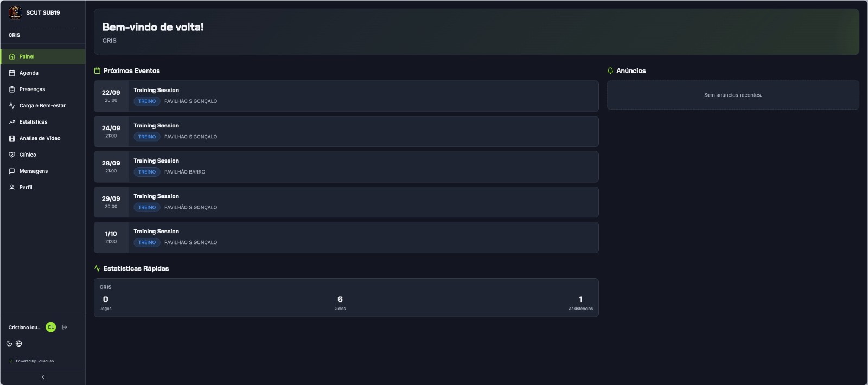868x385 pixels.
Task: Click the Próximos Eventos section title
Action: tap(132, 70)
